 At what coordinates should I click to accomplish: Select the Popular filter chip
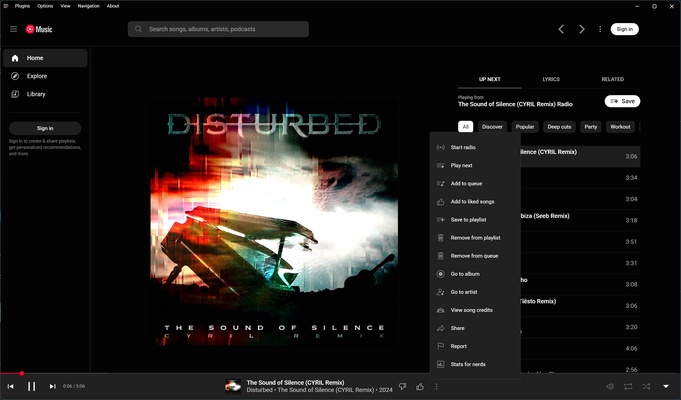click(x=525, y=127)
